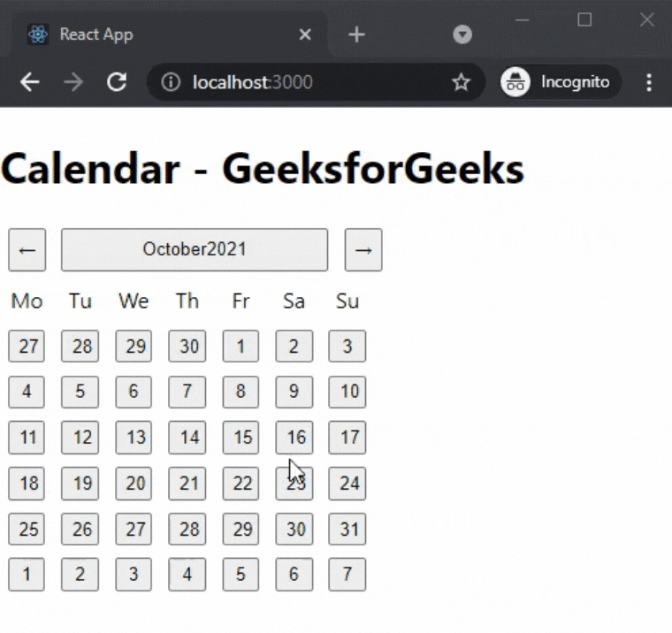Open a new tab with the plus icon
Image resolution: width=672 pixels, height=633 pixels.
pos(356,34)
